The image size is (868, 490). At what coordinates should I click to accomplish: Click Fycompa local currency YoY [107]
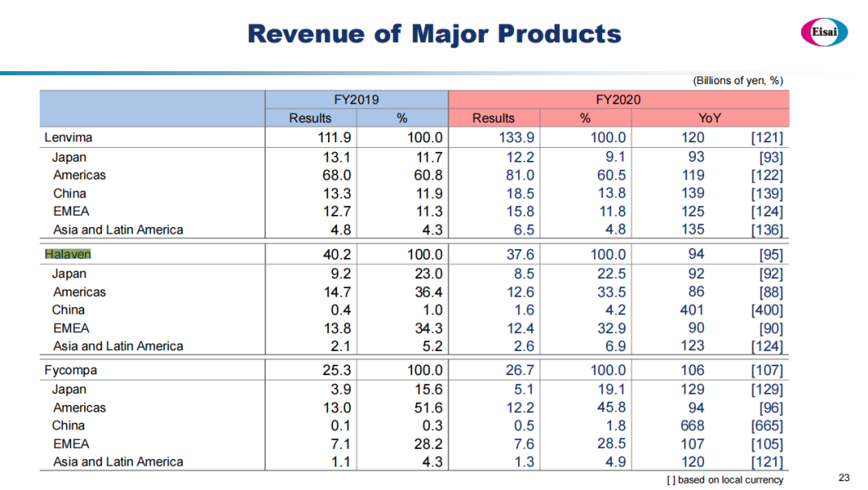(767, 370)
